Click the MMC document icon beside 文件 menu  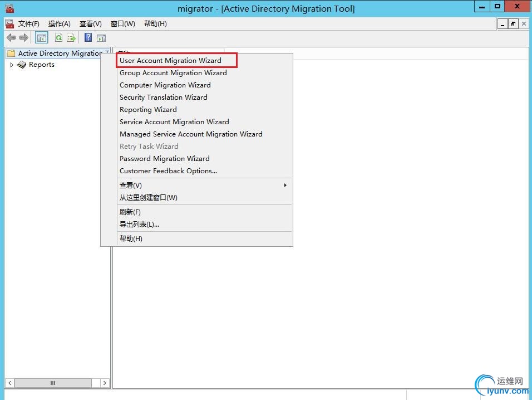click(9, 24)
